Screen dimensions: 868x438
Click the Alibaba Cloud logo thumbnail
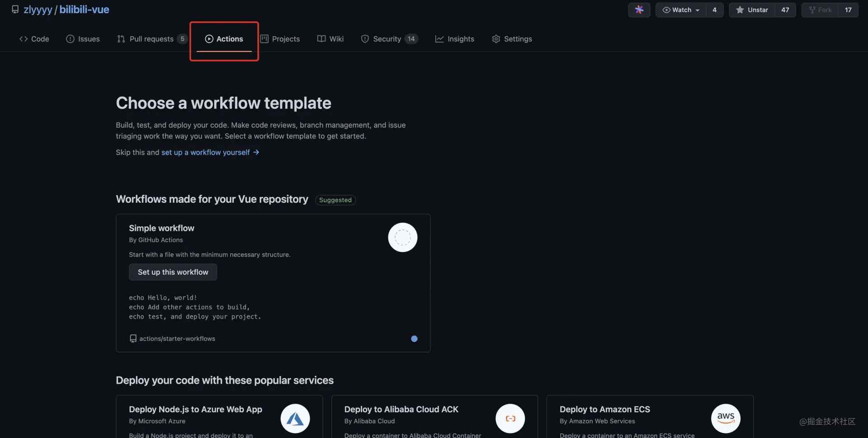510,419
